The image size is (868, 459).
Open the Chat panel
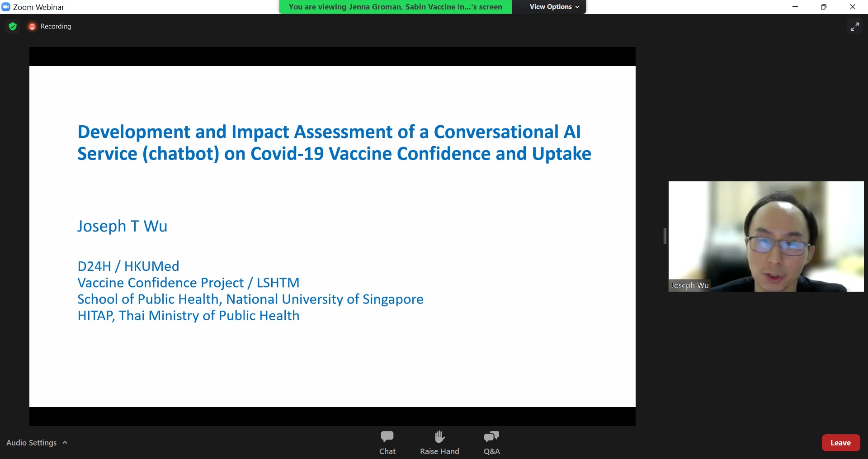click(x=387, y=443)
